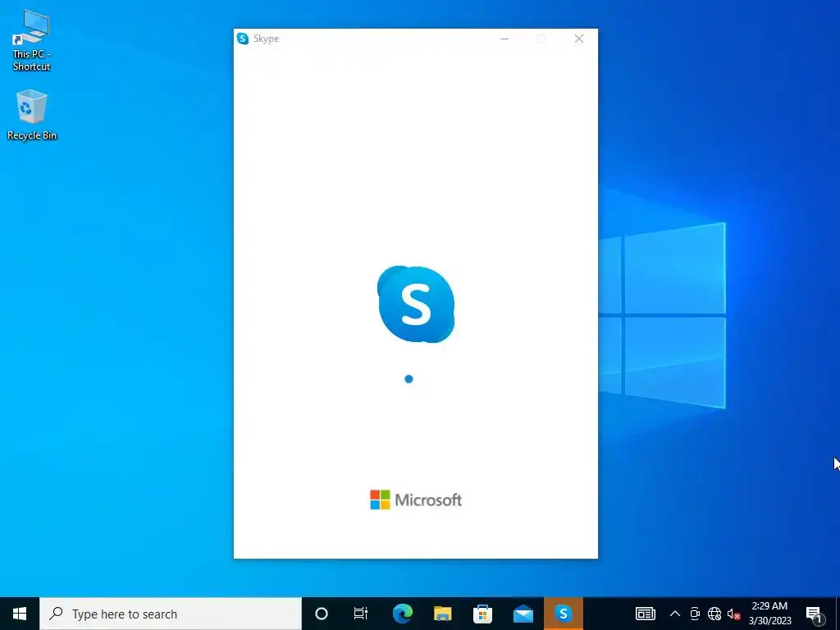
Task: Expand hidden system tray icons
Action: coord(675,614)
